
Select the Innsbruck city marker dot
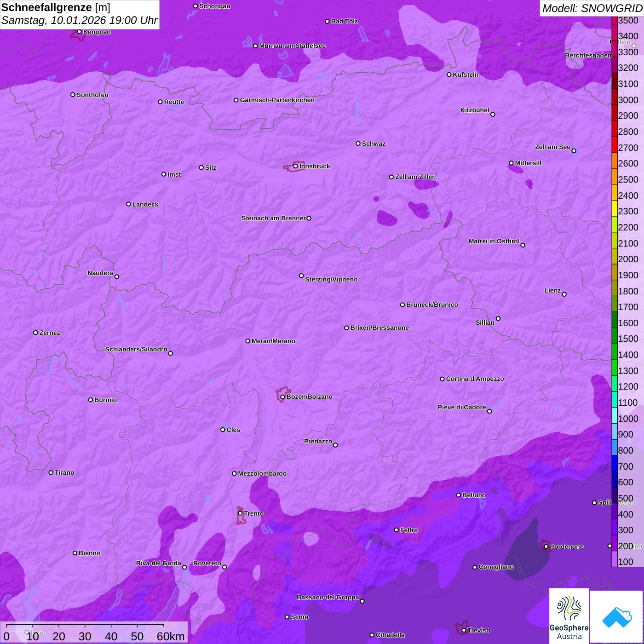296,166
